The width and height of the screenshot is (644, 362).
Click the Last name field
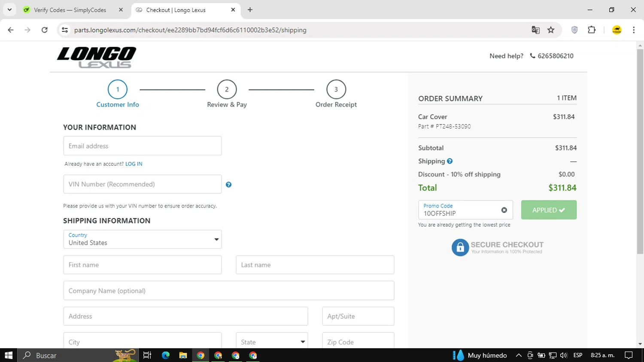pos(315,265)
